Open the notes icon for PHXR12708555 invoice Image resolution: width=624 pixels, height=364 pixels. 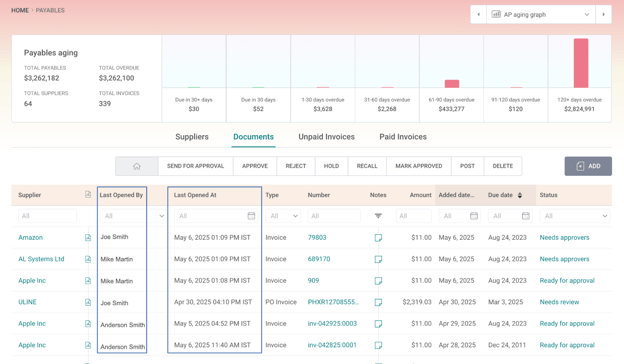tap(378, 302)
